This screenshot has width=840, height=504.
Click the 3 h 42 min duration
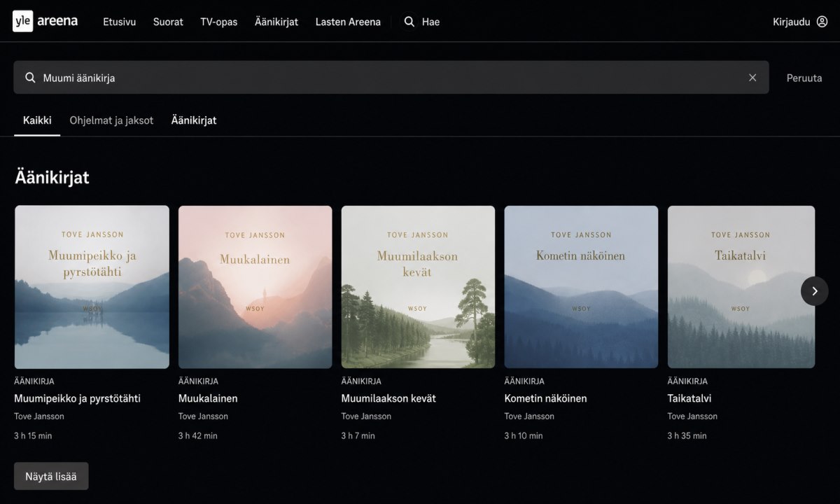[x=198, y=435]
